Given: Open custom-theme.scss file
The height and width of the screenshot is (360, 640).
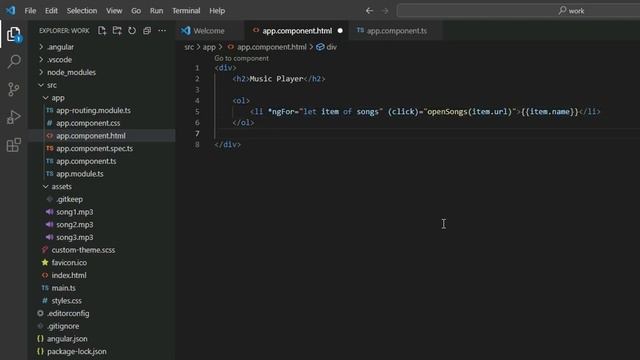Looking at the screenshot, I should pyautogui.click(x=83, y=250).
